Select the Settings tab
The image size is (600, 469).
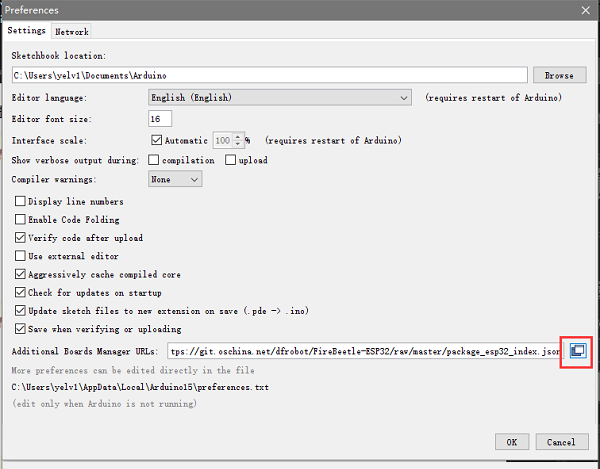[x=26, y=31]
